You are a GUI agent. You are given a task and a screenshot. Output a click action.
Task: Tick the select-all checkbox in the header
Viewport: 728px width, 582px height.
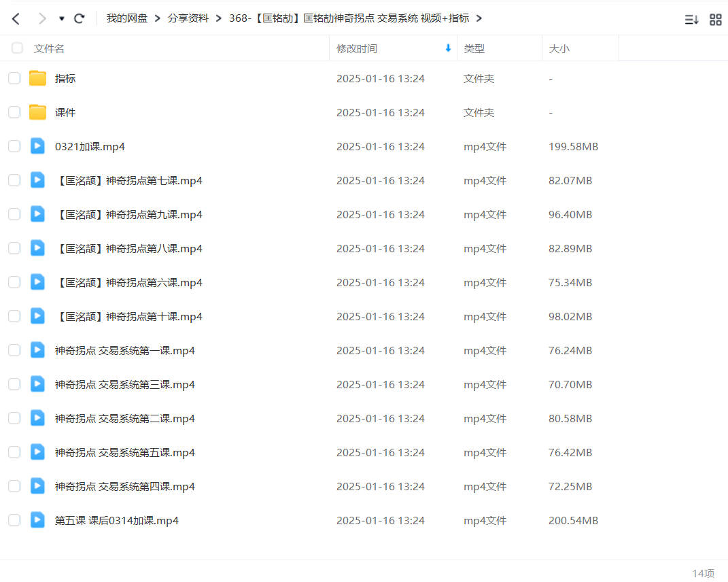pos(17,48)
